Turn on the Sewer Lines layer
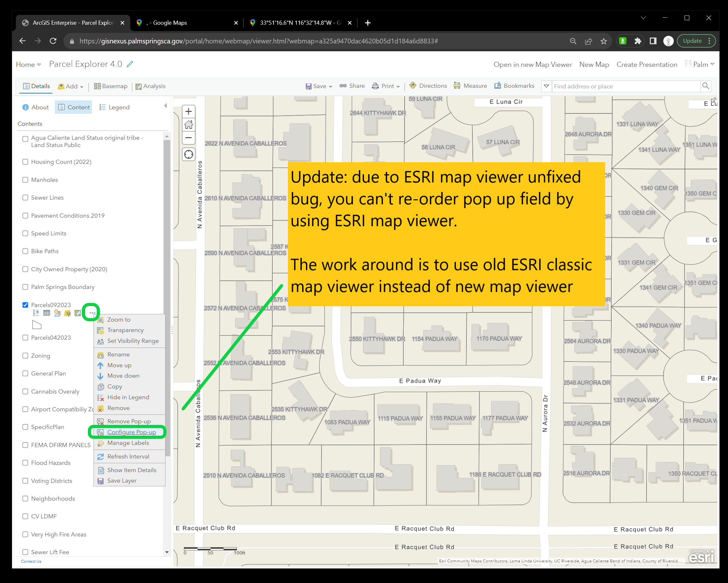 point(25,197)
